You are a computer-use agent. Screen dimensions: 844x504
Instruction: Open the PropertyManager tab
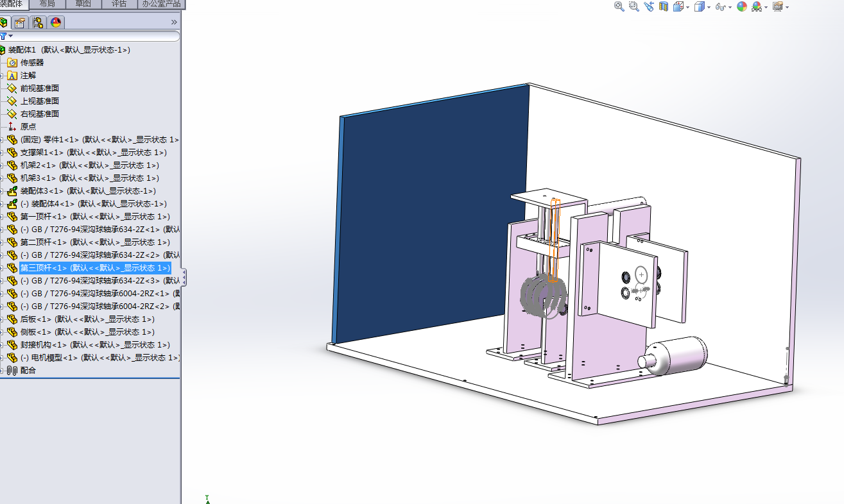pyautogui.click(x=20, y=22)
